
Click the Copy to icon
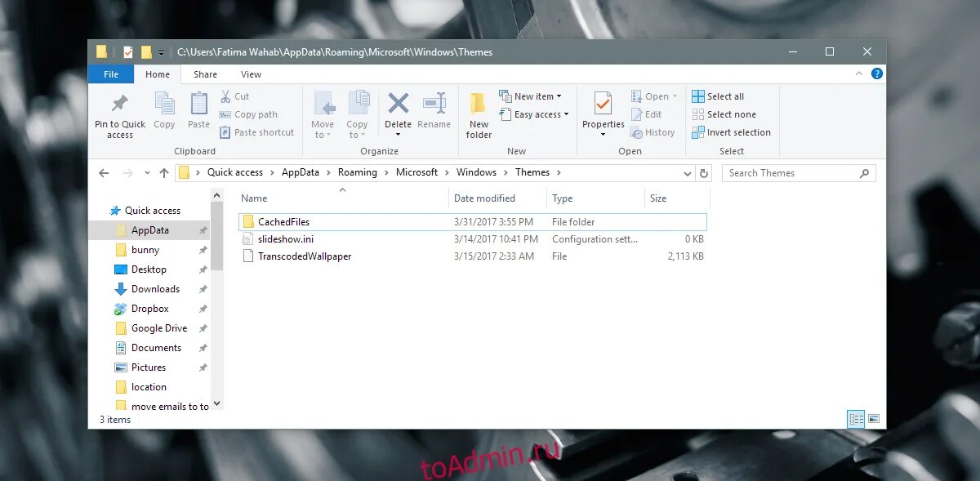coord(358,105)
